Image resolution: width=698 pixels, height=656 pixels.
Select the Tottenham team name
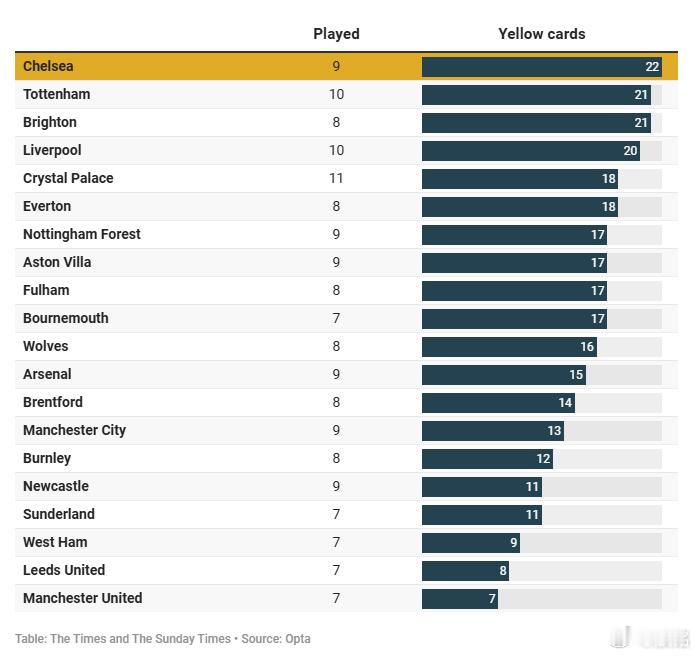(56, 94)
